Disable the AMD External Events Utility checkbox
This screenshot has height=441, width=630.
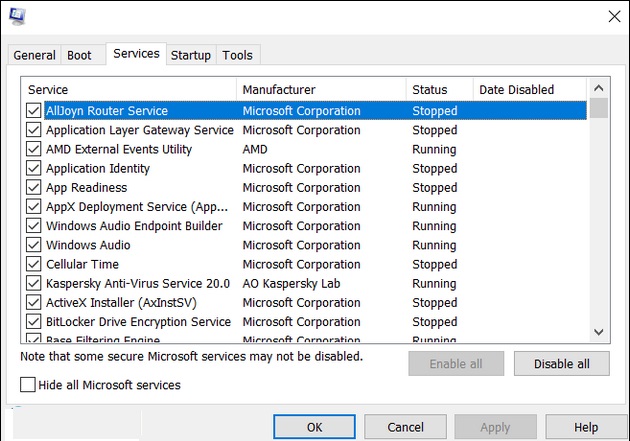(33, 149)
